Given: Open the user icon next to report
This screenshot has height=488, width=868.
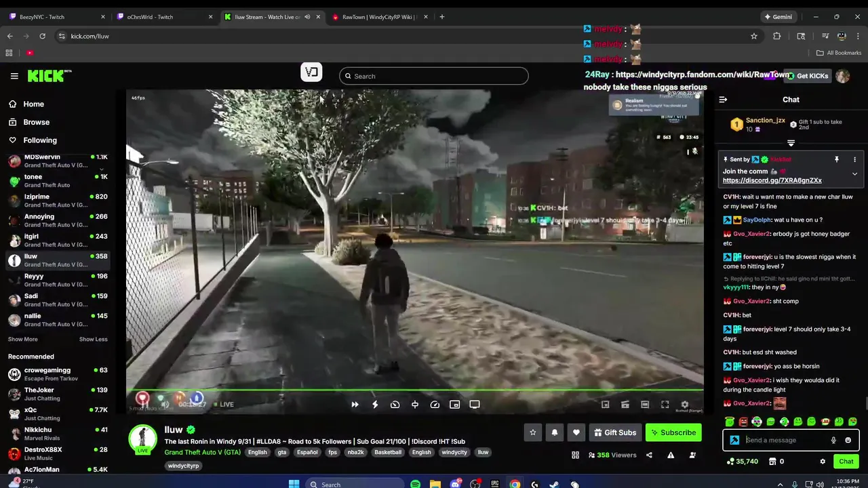Looking at the screenshot, I should (692, 455).
